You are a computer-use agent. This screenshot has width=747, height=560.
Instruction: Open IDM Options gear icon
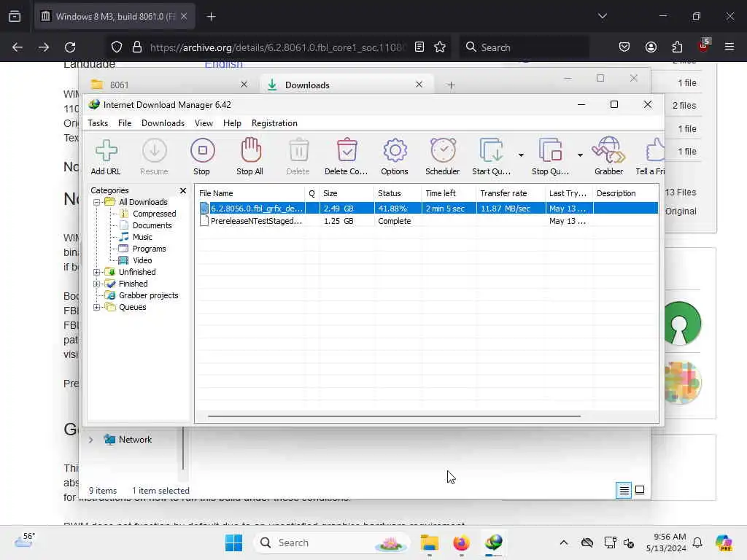[x=395, y=156]
